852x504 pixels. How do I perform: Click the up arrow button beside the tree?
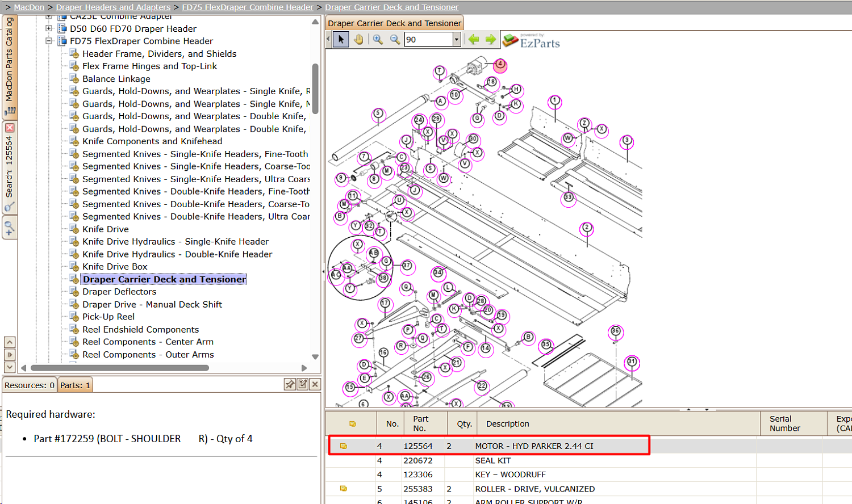10,342
